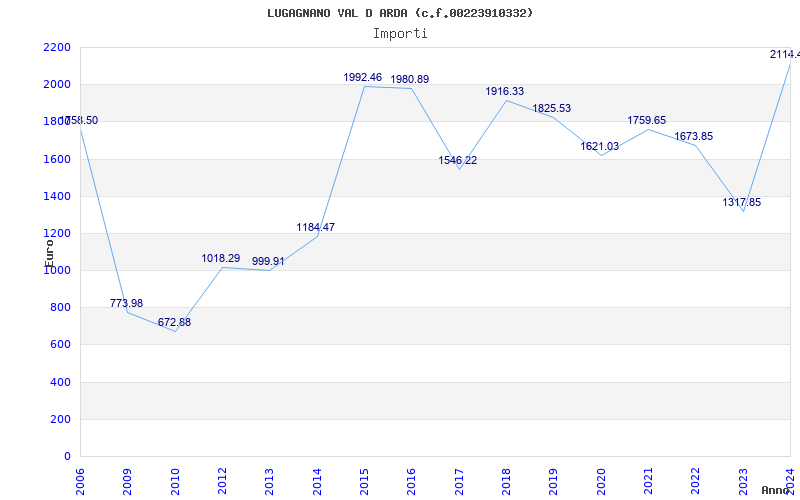Image resolution: width=800 pixels, height=500 pixels.
Task: Click the y-axis value 1400
Action: (57, 196)
